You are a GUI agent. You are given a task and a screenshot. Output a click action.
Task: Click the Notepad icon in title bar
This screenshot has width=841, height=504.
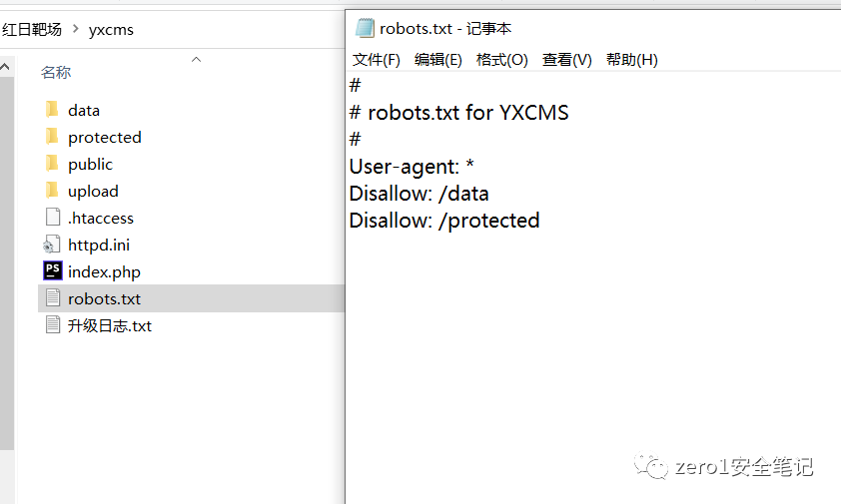365,28
